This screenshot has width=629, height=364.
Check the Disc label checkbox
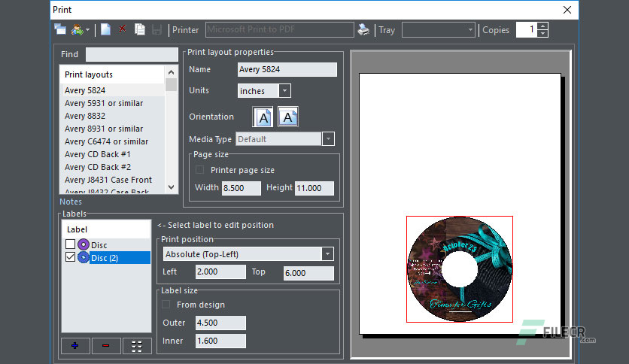point(70,244)
